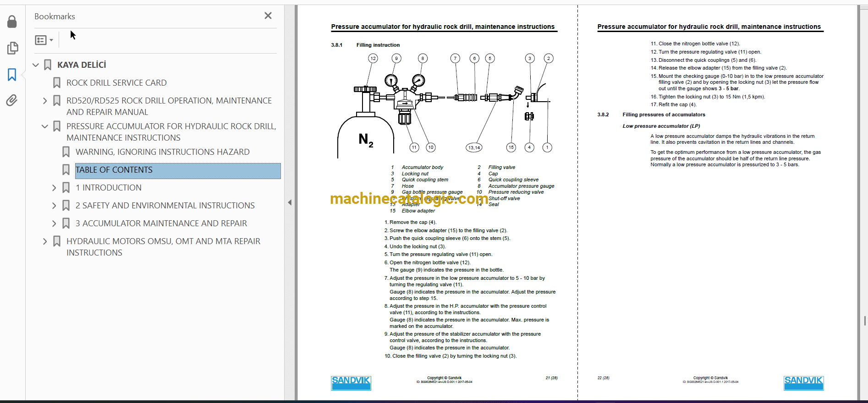Click step '11. Close the nitrogen bottle valve (12).'

(x=695, y=44)
